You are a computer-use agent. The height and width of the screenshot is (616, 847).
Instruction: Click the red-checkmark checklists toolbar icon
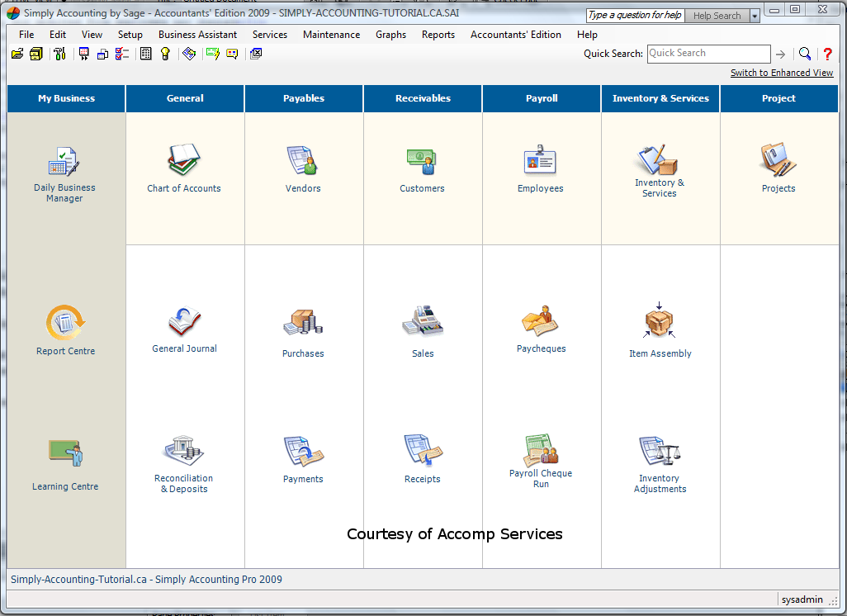tap(122, 54)
